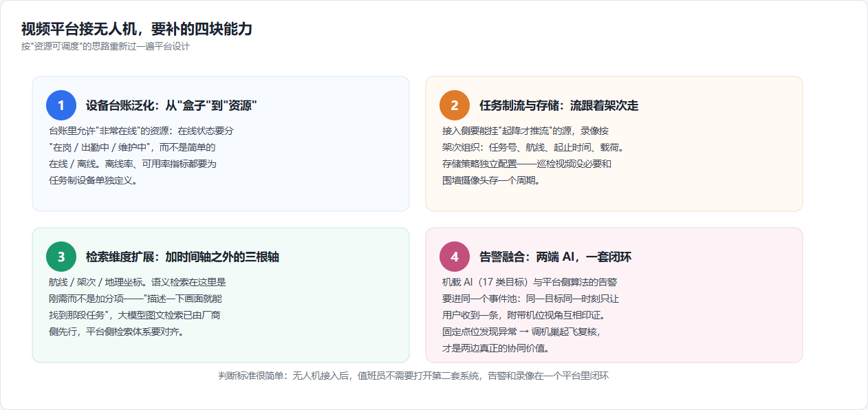
Task: Click the pink number 4 circle badge
Action: (455, 257)
